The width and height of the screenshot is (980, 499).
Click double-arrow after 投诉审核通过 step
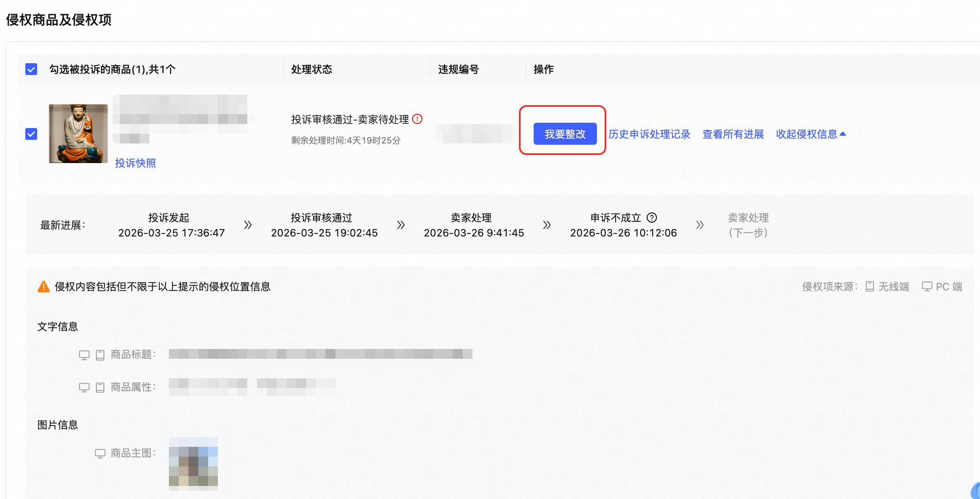[401, 225]
